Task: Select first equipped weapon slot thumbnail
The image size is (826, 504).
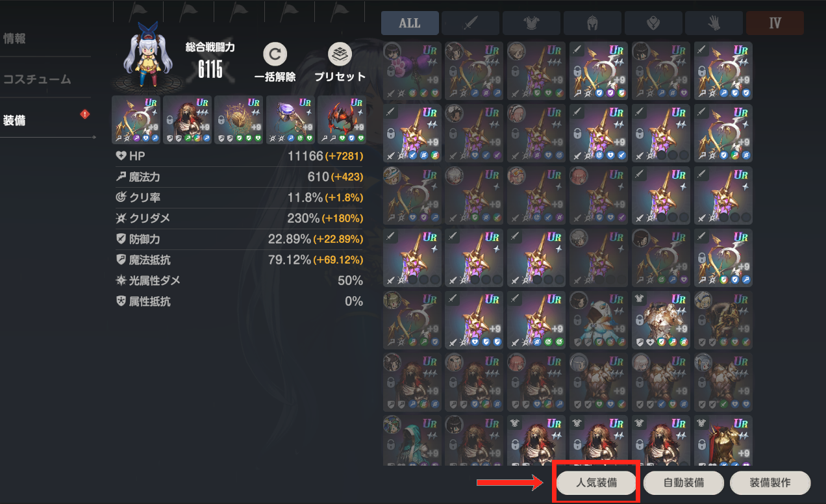Action: [x=136, y=120]
